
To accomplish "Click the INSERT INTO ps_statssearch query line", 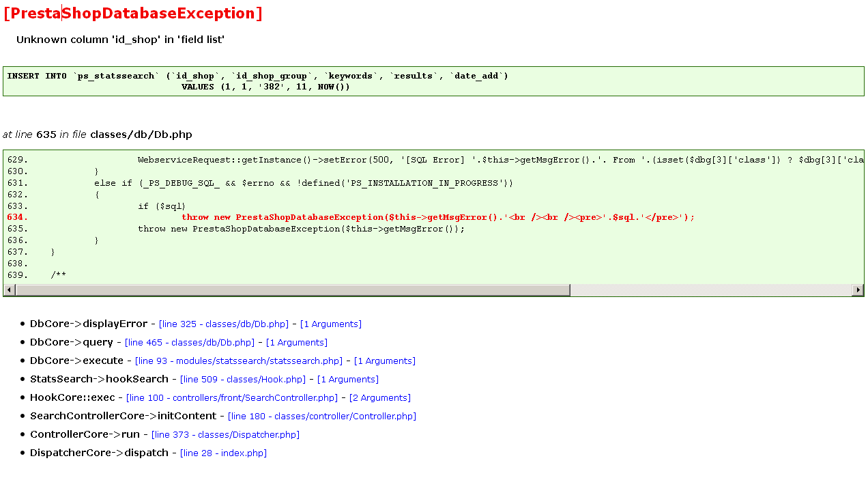I will point(258,76).
